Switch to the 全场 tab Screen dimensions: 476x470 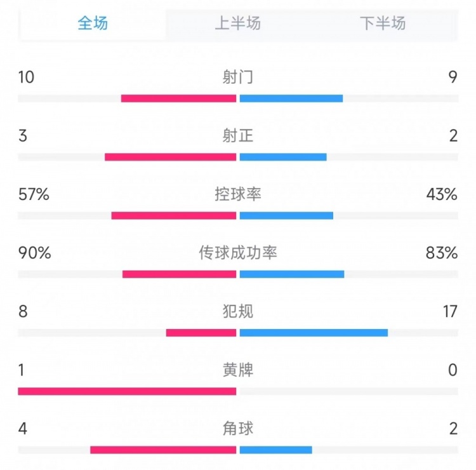point(93,23)
